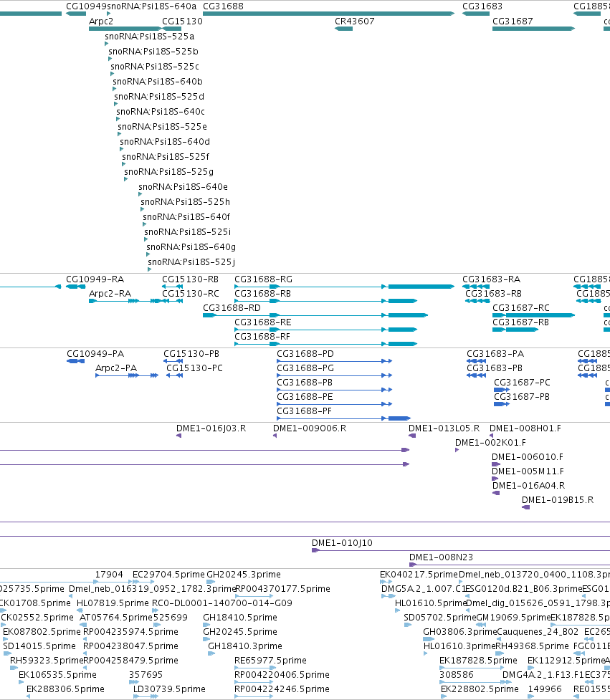This screenshot has width=610, height=700.
Task: Select protein 'Arpc2-PA'
Action: pos(116,368)
